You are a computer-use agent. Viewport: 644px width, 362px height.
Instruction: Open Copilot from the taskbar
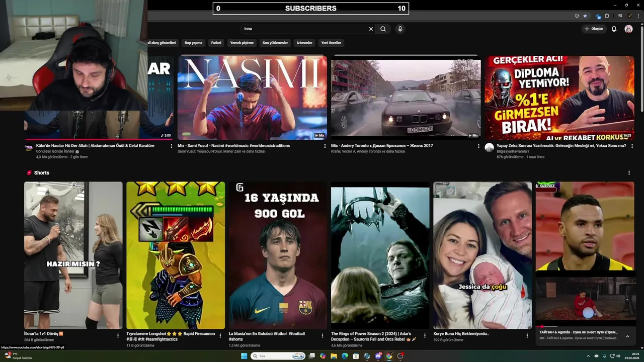click(x=323, y=356)
